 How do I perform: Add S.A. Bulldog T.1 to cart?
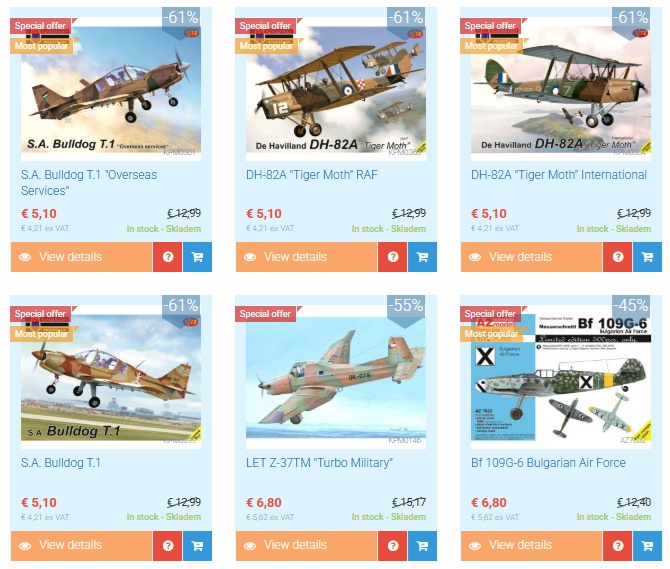click(197, 546)
